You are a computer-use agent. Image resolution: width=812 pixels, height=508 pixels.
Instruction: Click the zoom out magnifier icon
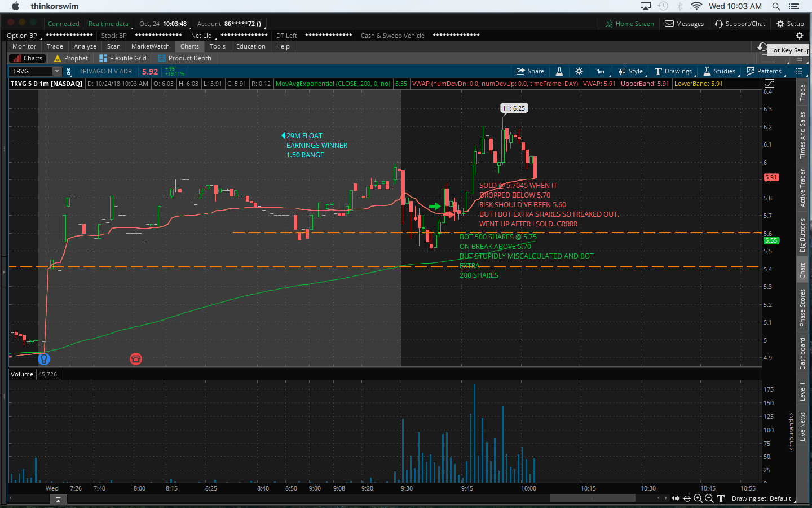pyautogui.click(x=709, y=498)
